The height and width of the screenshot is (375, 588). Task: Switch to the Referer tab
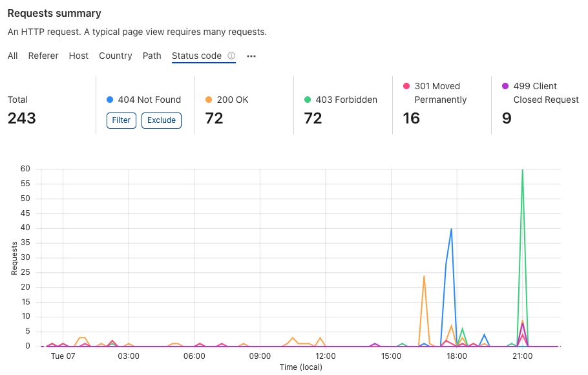tap(43, 56)
